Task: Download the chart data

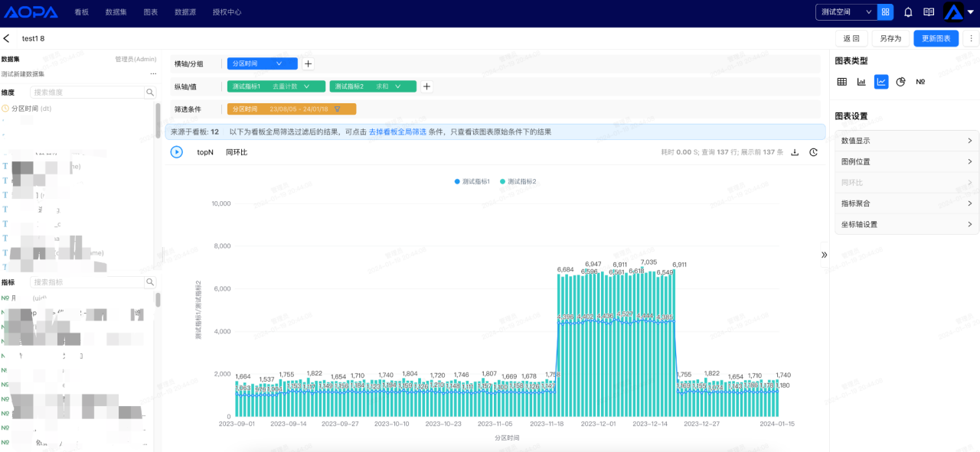Action: (795, 152)
